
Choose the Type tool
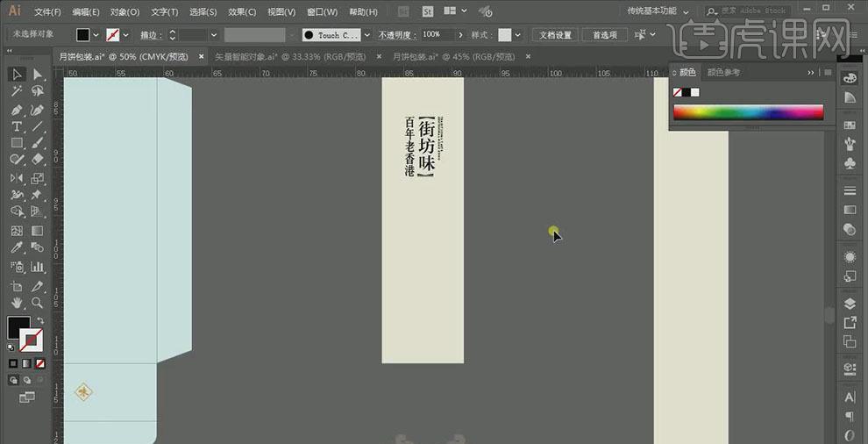coord(17,127)
